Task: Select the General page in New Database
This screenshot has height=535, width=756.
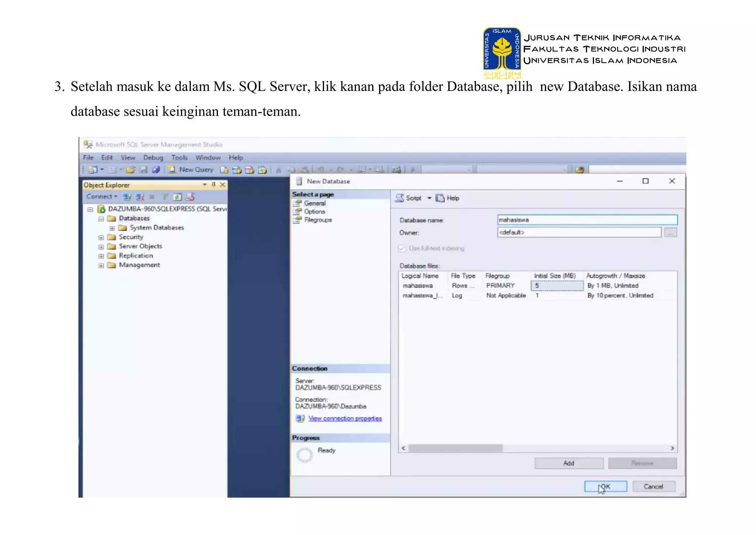Action: coord(315,203)
